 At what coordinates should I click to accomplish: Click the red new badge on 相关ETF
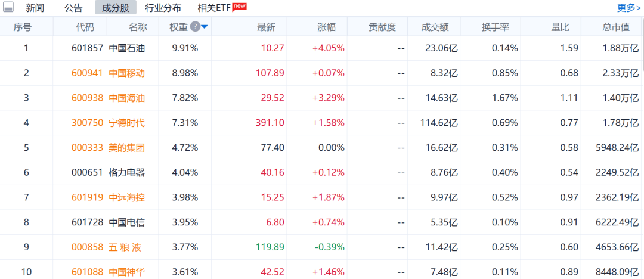pos(240,6)
